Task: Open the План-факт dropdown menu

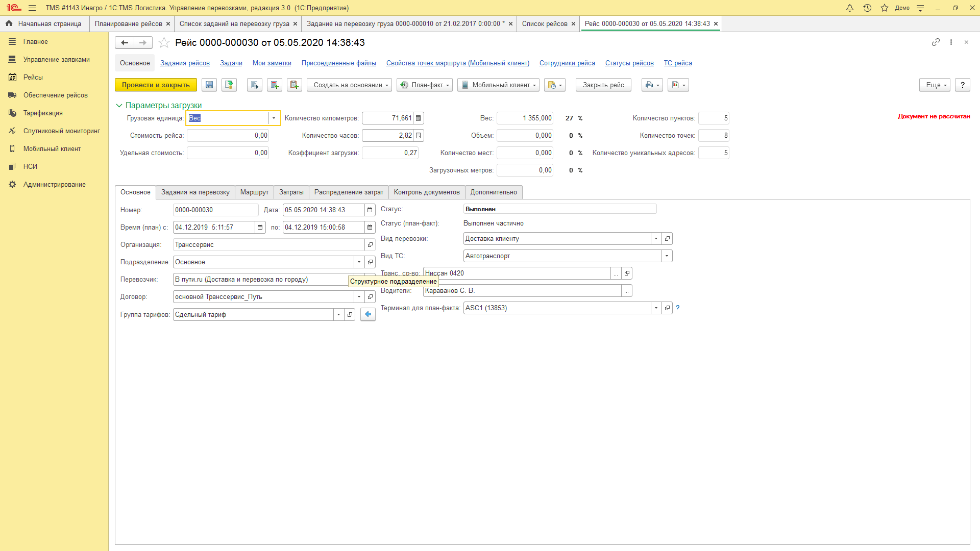Action: (x=425, y=85)
